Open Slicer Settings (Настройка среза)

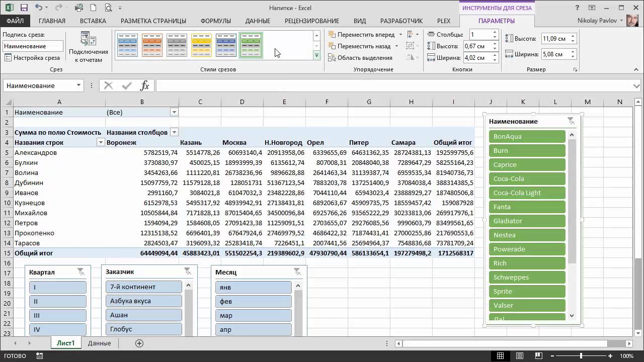point(33,58)
